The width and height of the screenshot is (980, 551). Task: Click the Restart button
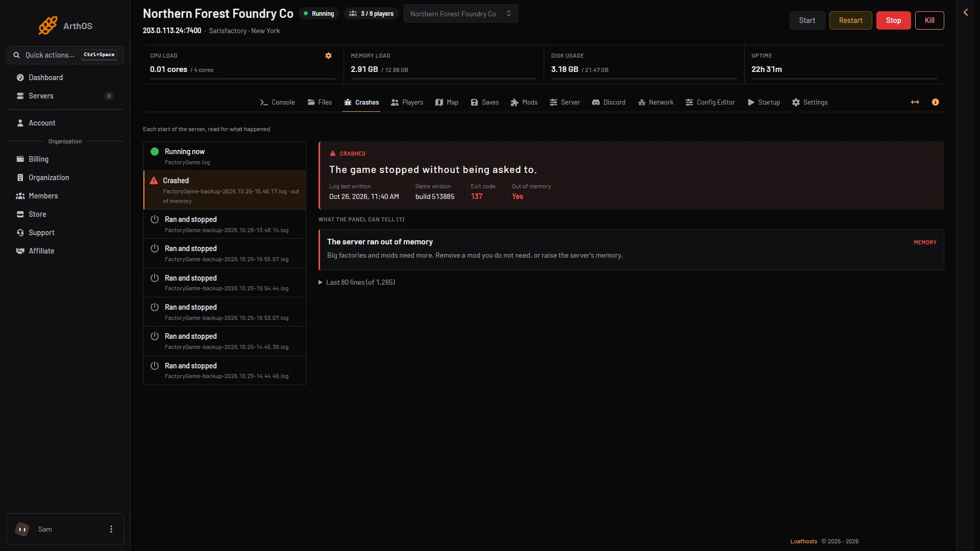(850, 20)
